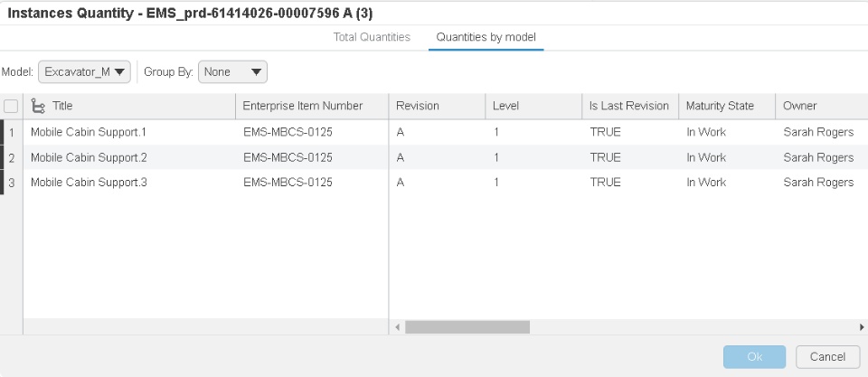Switch to the Total Quantities tab
The height and width of the screenshot is (377, 868).
click(372, 37)
